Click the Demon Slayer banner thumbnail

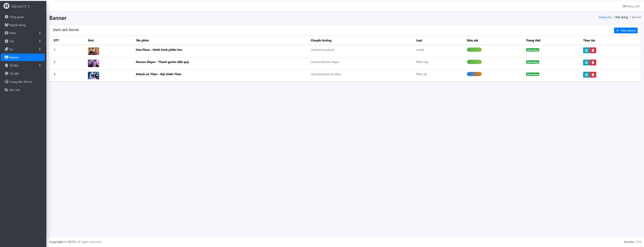(x=93, y=64)
